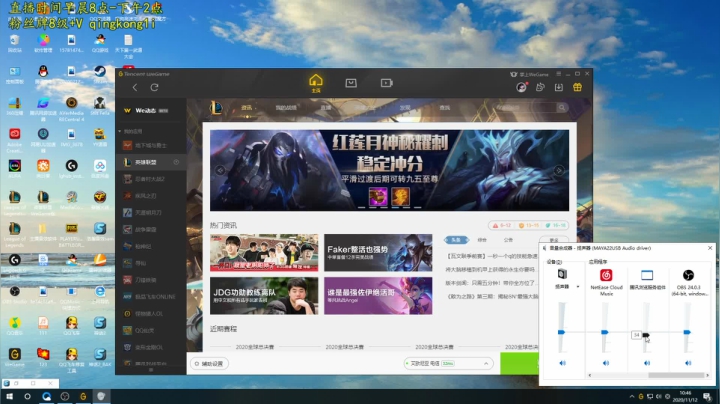720x404 pixels.
Task: Click the League of Legends logo in game header
Action: coord(216,108)
